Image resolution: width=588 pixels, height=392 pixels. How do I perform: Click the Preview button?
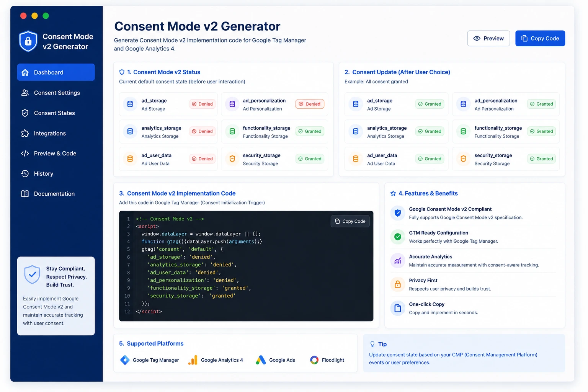tap(488, 38)
